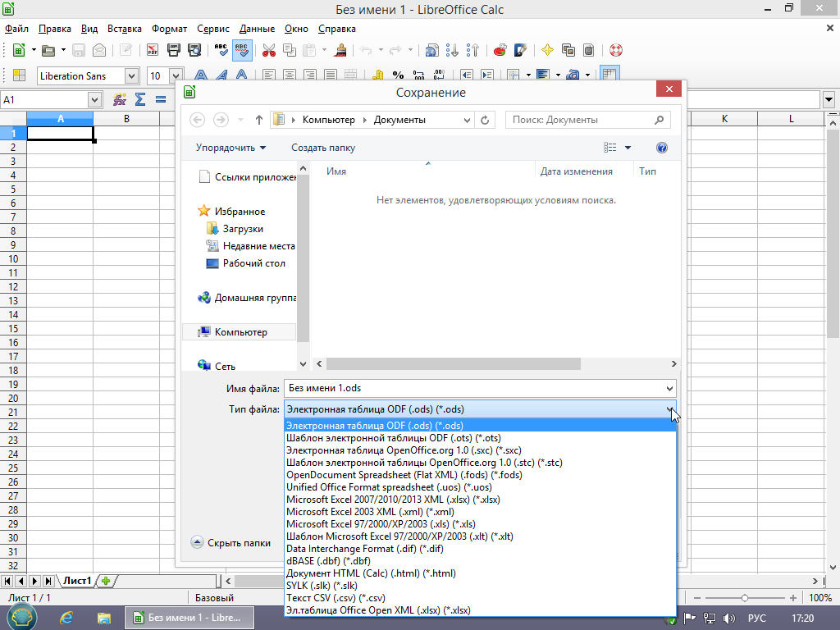Open the font size dropdown arrow
Image resolution: width=840 pixels, height=630 pixels.
tap(176, 76)
